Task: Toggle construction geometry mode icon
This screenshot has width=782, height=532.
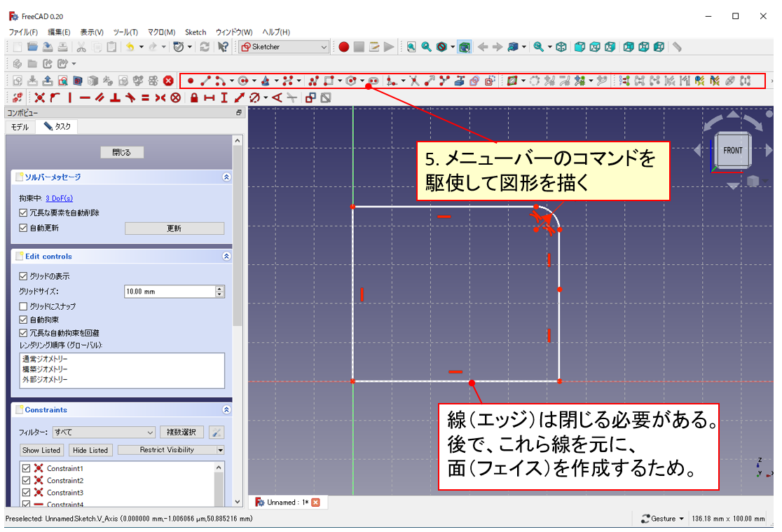Action: click(489, 81)
